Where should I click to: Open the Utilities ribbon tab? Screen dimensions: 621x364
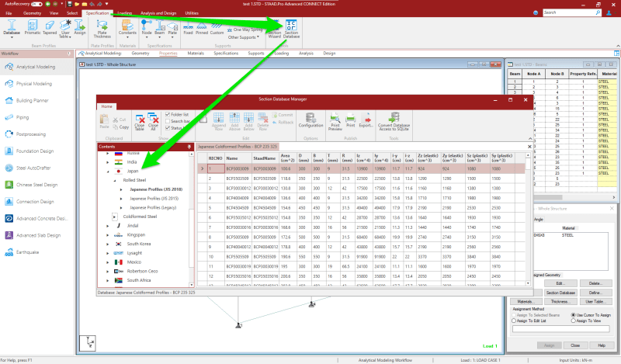tap(192, 13)
